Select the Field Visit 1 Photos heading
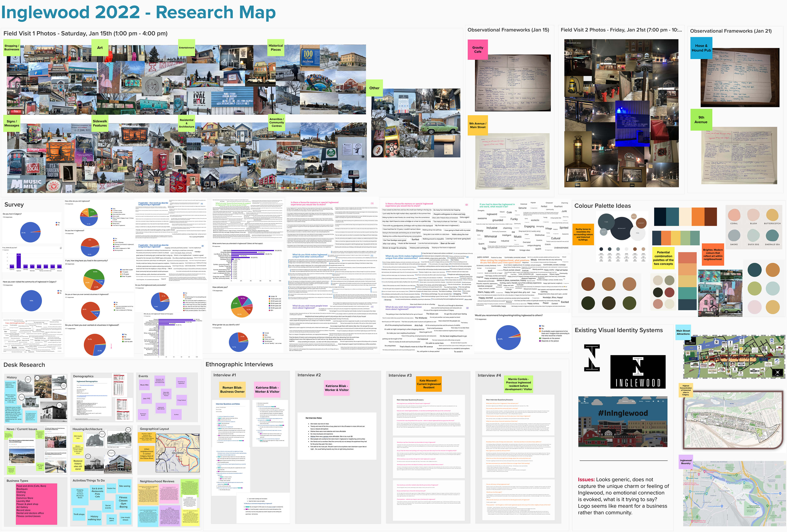Screen dimensions: 787x532 coord(85,34)
